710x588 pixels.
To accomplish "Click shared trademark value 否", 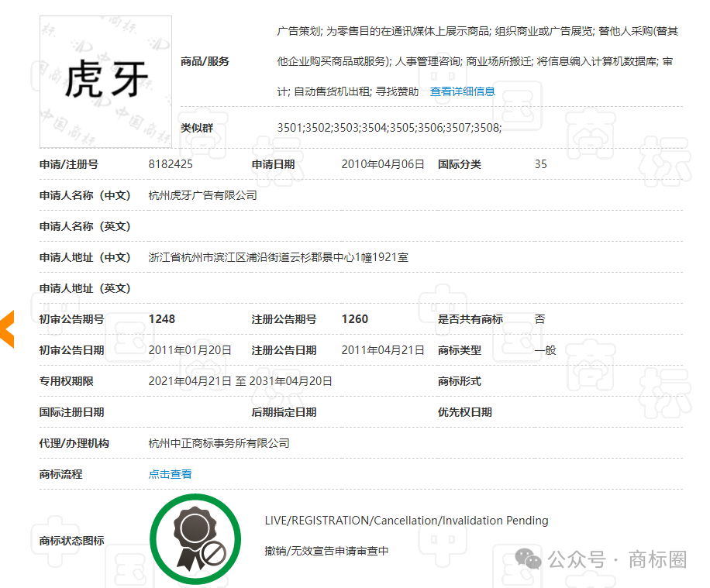I will [x=539, y=319].
